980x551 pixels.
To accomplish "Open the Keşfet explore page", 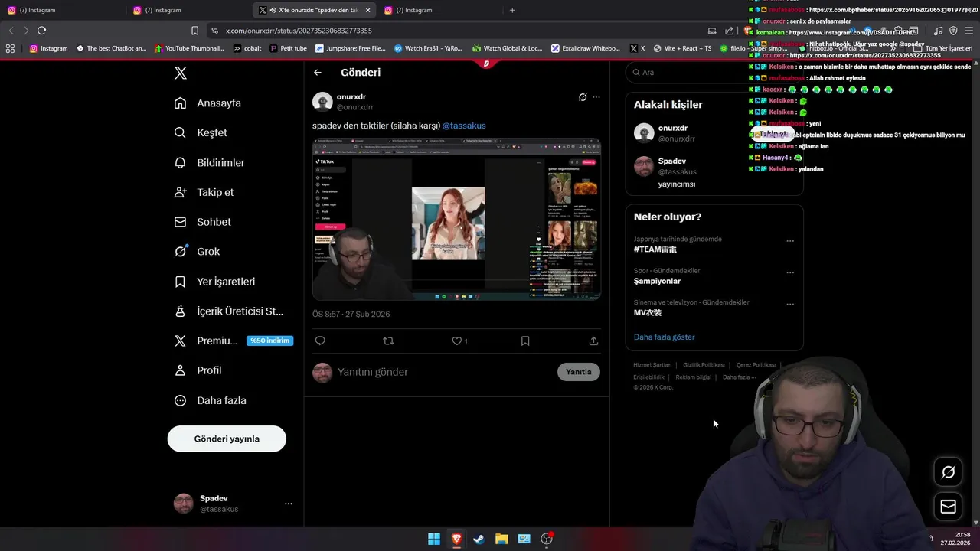I will [201, 132].
